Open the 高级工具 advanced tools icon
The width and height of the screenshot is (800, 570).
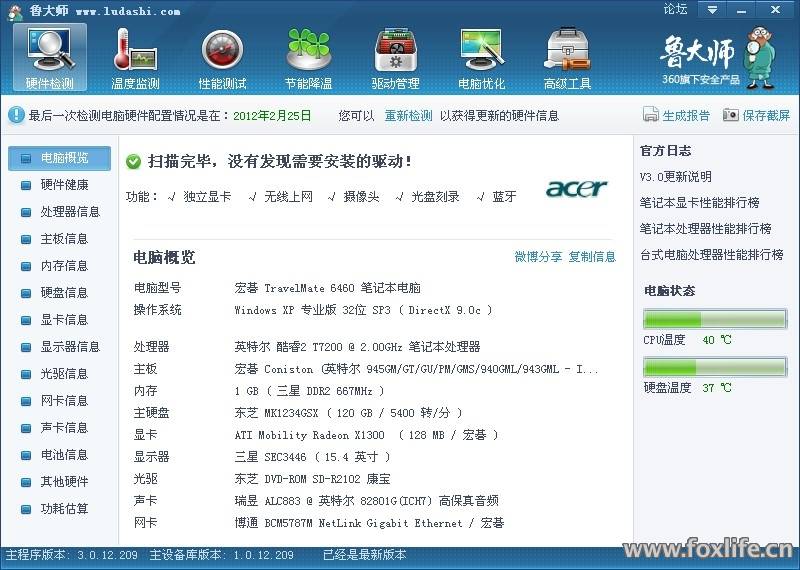click(x=567, y=50)
